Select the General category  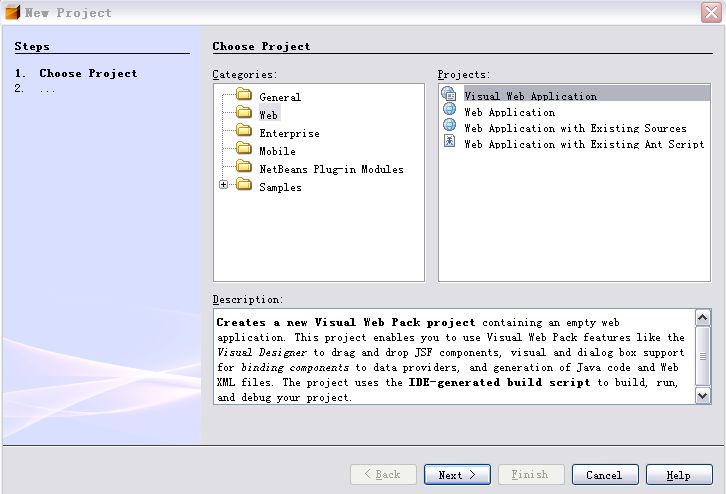(280, 97)
